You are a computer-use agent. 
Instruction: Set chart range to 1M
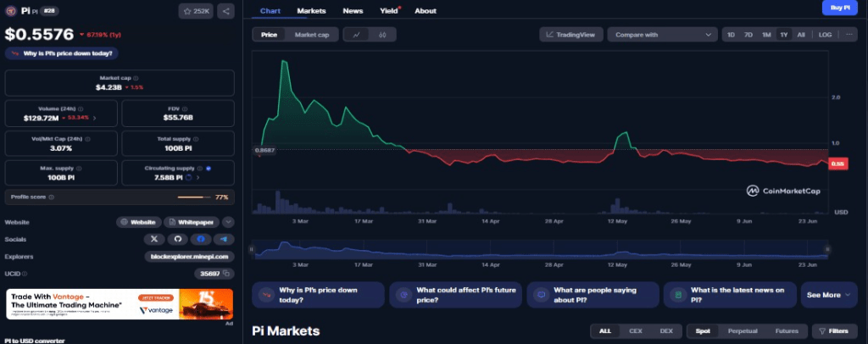766,34
